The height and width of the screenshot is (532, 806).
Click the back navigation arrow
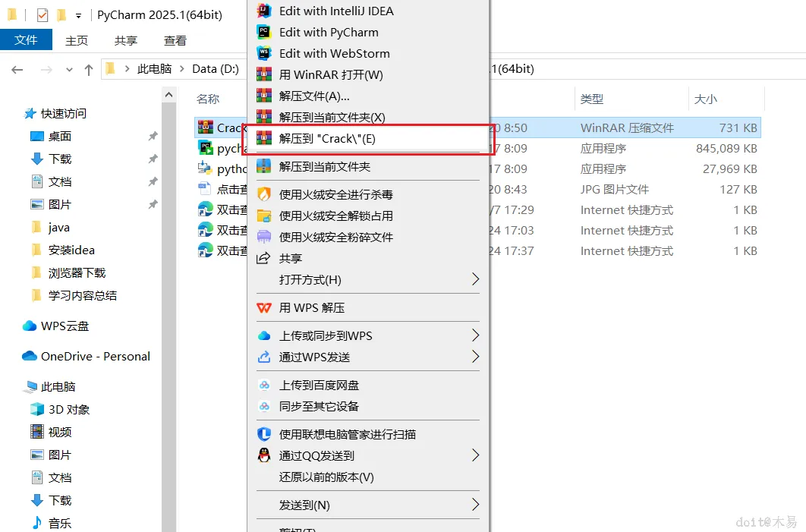(17, 68)
